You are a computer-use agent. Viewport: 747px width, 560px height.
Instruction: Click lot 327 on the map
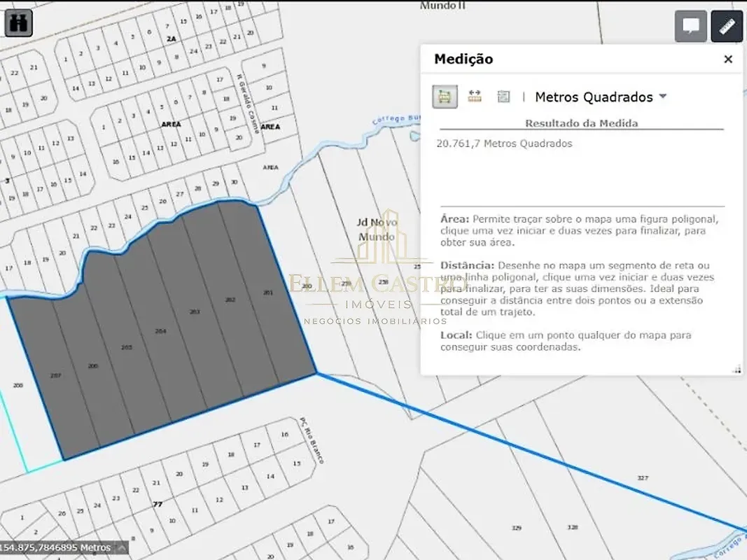643,477
